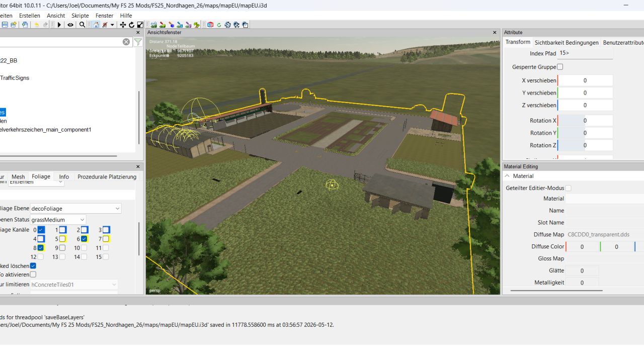
Task: Open the Foliage Ebene decoFoliage dropdown
Action: point(75,208)
